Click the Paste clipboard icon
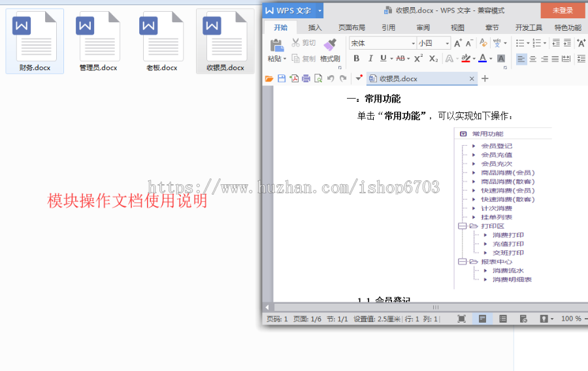 pos(277,45)
